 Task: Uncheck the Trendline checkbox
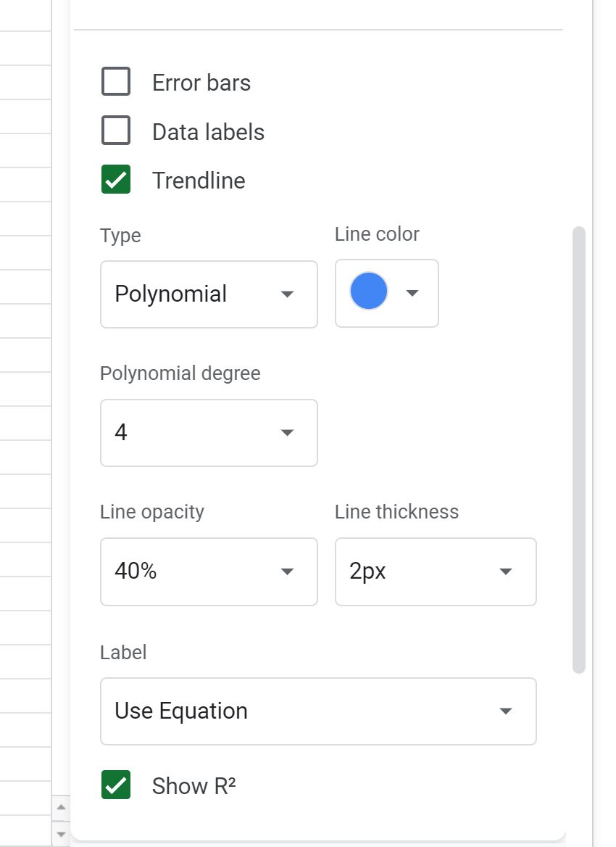[x=116, y=179]
